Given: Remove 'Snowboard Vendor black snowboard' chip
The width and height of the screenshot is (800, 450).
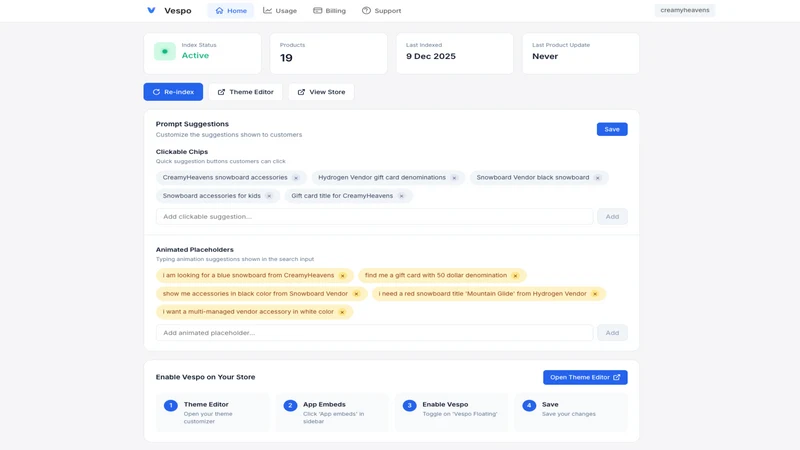Looking at the screenshot, I should [597, 178].
